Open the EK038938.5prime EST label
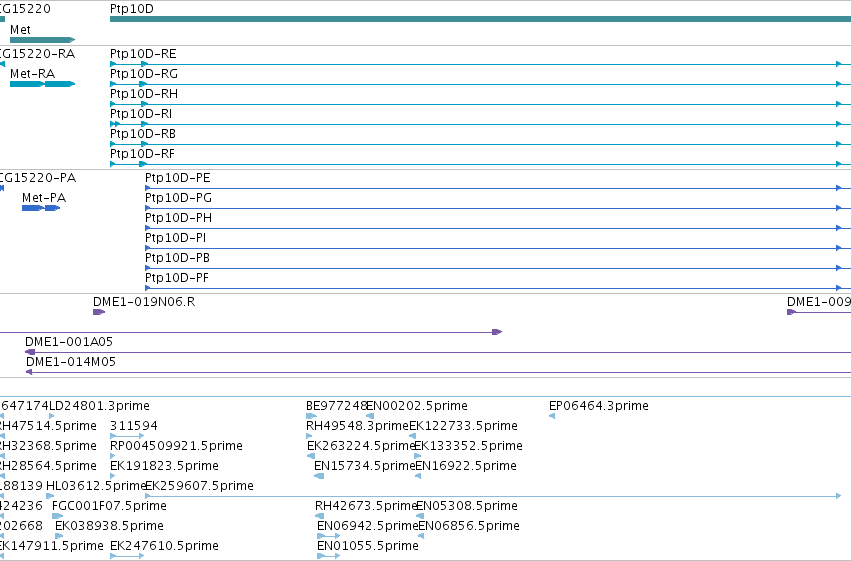The height and width of the screenshot is (561, 851). (109, 527)
